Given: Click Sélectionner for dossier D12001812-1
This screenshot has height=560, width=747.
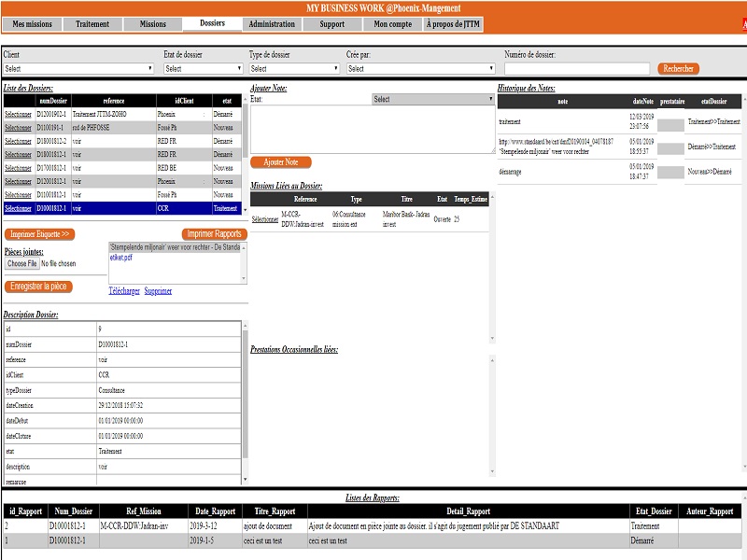Looking at the screenshot, I should coord(18,181).
